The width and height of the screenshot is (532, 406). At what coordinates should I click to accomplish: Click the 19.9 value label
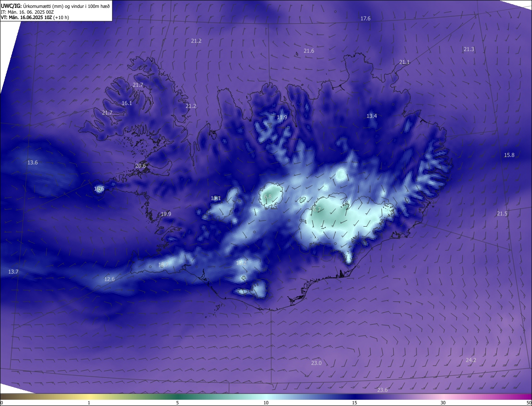click(x=166, y=214)
